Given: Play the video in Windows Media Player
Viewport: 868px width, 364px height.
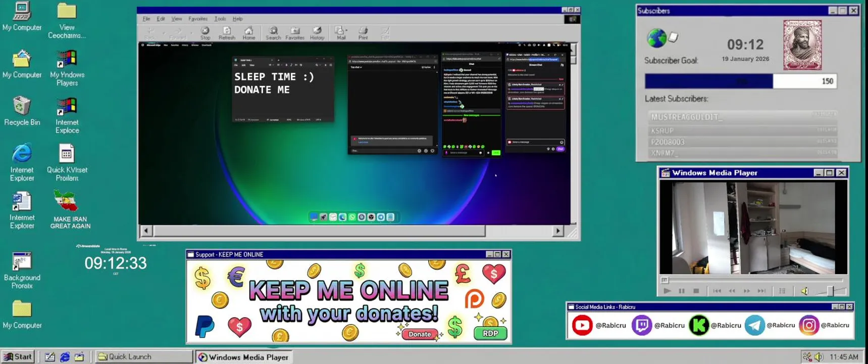Looking at the screenshot, I should 667,291.
